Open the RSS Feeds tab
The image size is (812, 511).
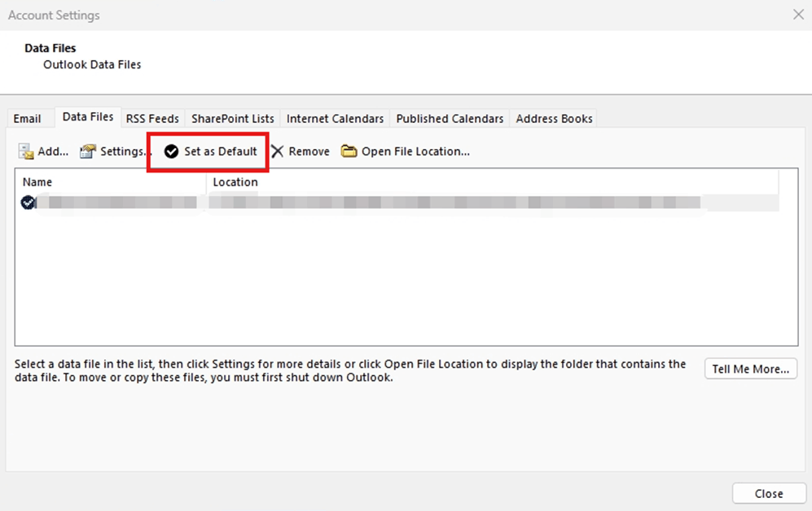152,119
